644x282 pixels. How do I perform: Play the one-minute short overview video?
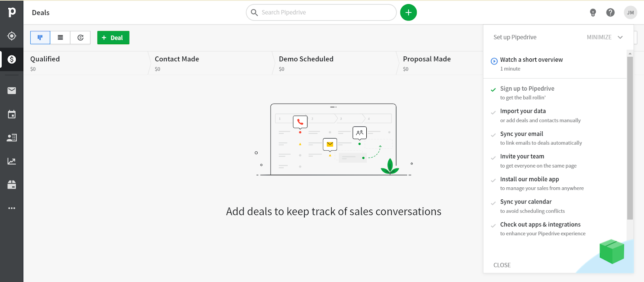tap(531, 59)
